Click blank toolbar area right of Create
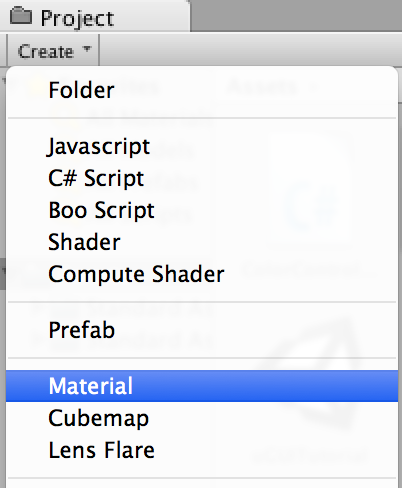The height and width of the screenshot is (488, 402). [x=251, y=50]
